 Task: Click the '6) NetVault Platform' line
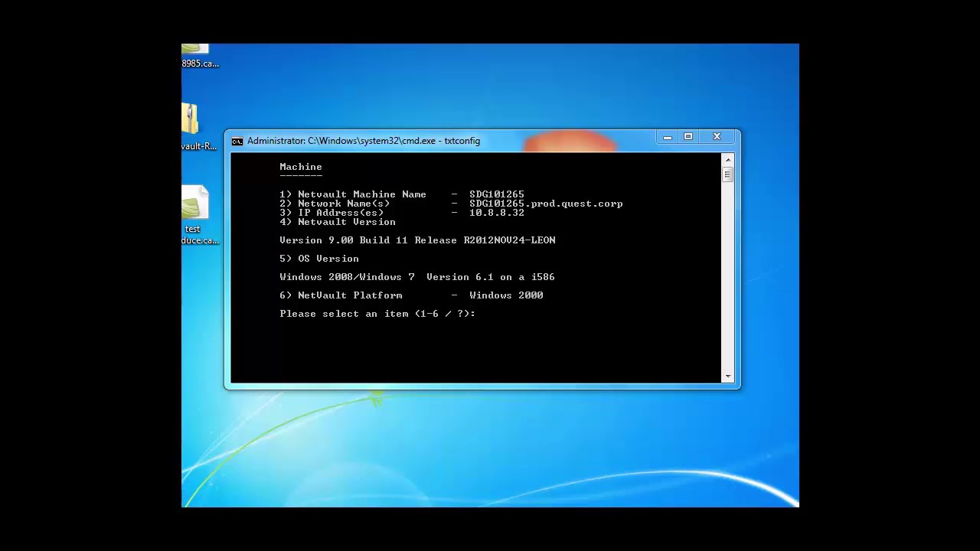click(x=411, y=295)
